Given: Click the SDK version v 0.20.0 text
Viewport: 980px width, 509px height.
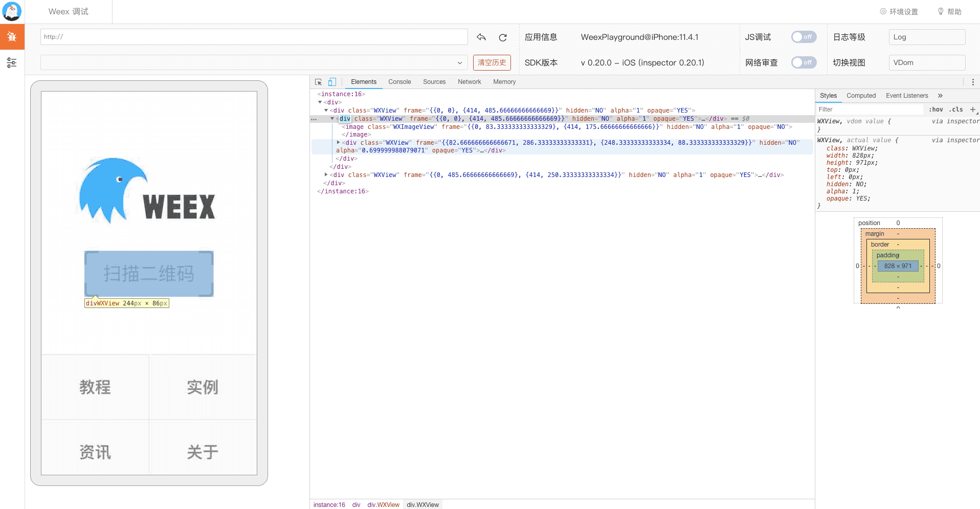Looking at the screenshot, I should (642, 62).
